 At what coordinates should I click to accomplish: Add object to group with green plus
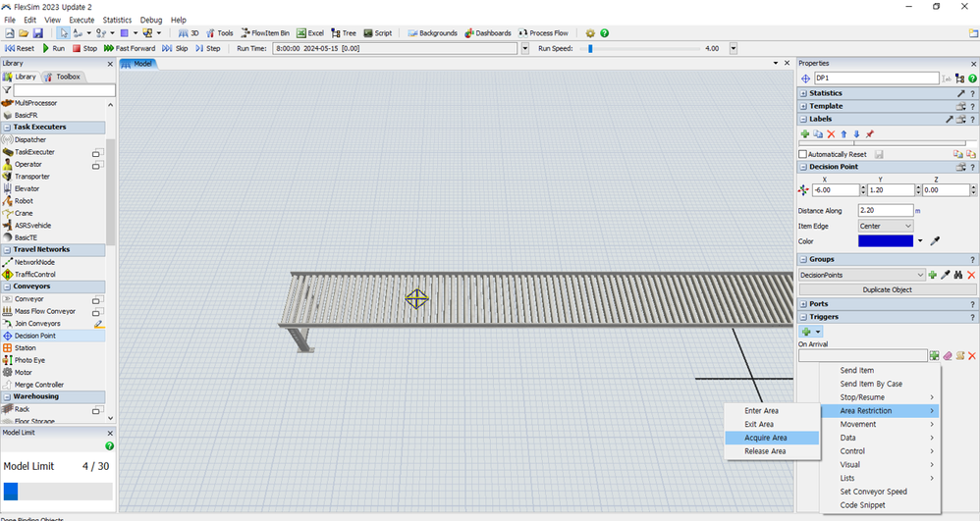pyautogui.click(x=933, y=275)
